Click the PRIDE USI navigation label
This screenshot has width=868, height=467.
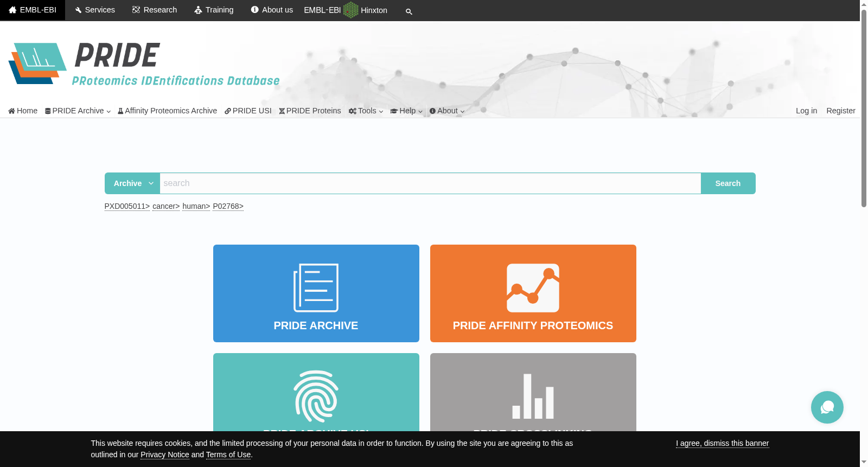pyautogui.click(x=252, y=111)
